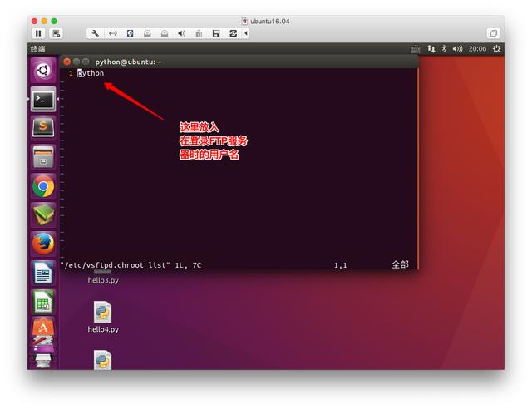Click the ubuntu16.04 window title
This screenshot has height=409, width=532.
269,21
